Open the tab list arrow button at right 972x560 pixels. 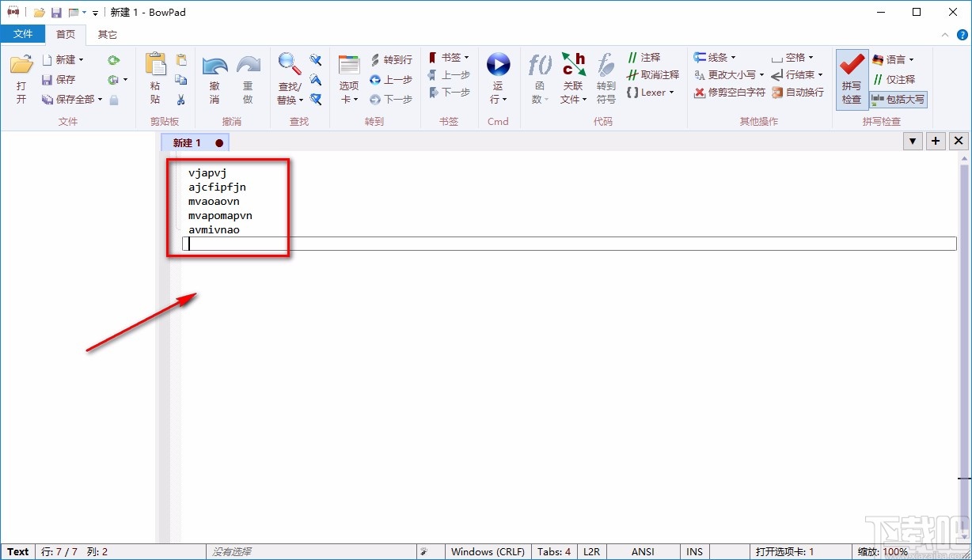pyautogui.click(x=913, y=141)
